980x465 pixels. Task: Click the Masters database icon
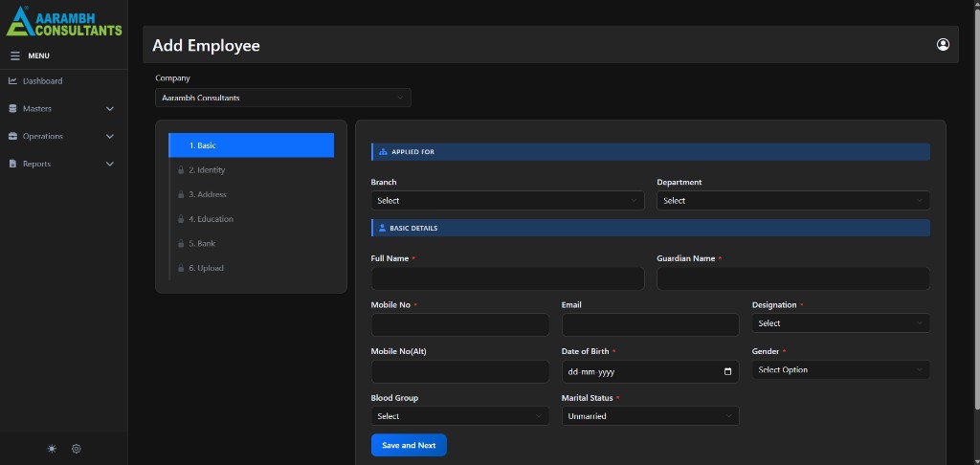(x=12, y=109)
